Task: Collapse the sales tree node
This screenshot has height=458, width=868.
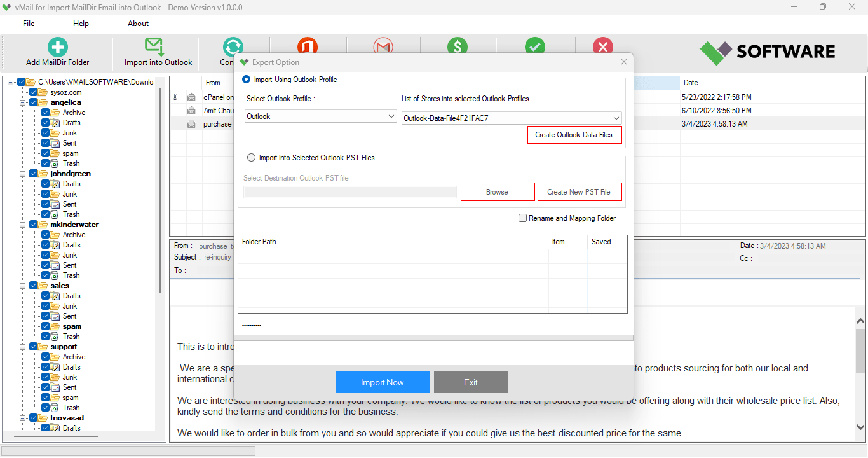Action: pos(23,286)
